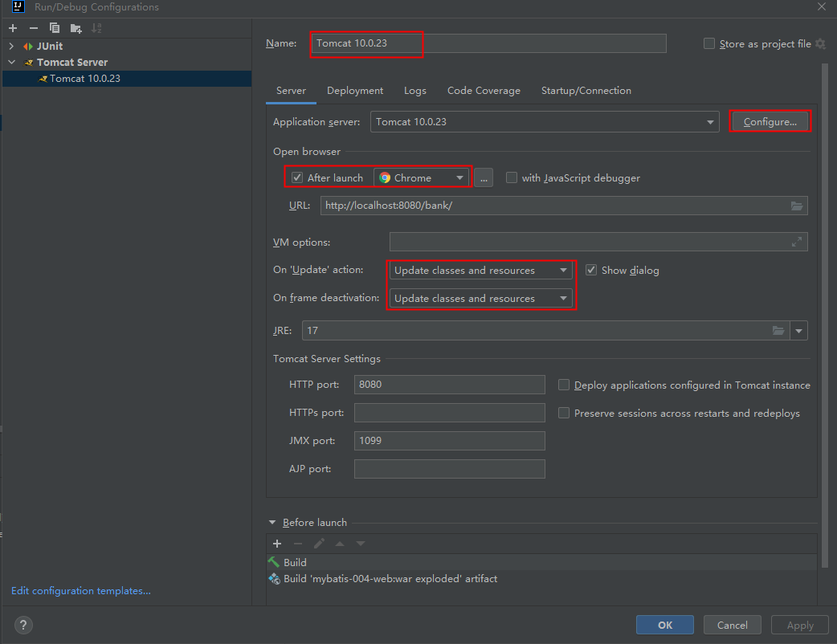Switch to the Deployment tab
Image resolution: width=837 pixels, height=644 pixels.
(x=355, y=91)
